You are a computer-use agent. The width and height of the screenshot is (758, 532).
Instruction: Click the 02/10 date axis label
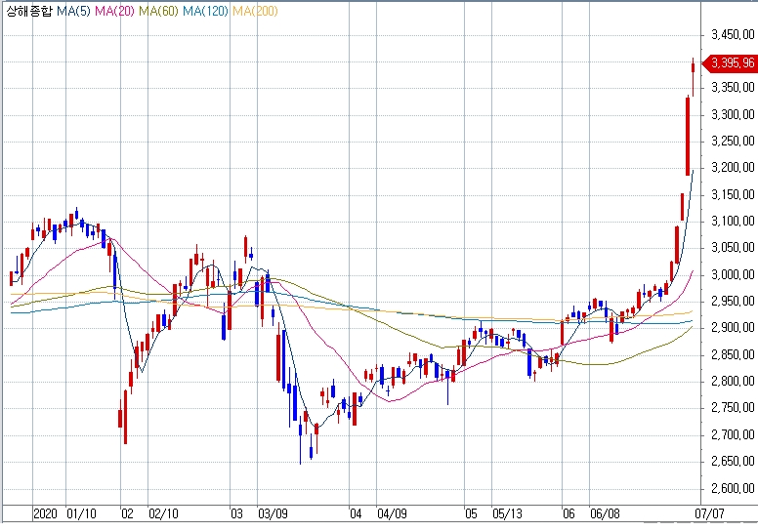point(163,512)
